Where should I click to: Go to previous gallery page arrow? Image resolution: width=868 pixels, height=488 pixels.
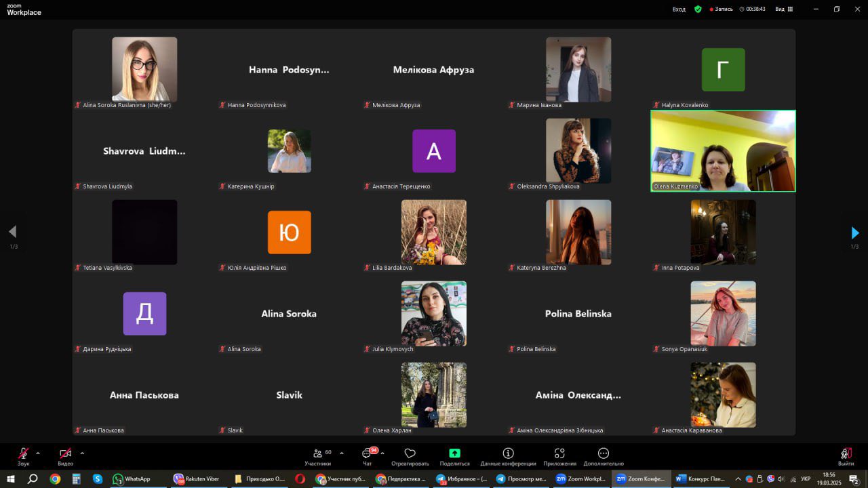12,232
